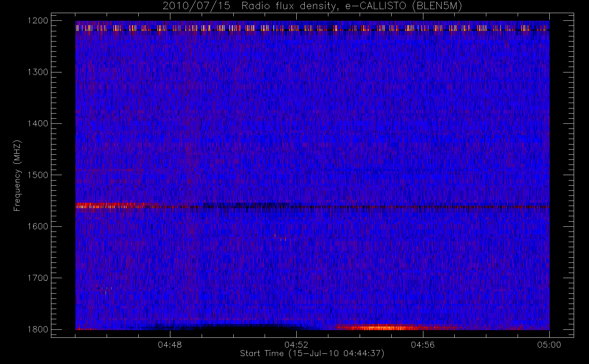This screenshot has width=589, height=364.
Task: Click the 1400 frequency tick label
Action: [x=38, y=124]
